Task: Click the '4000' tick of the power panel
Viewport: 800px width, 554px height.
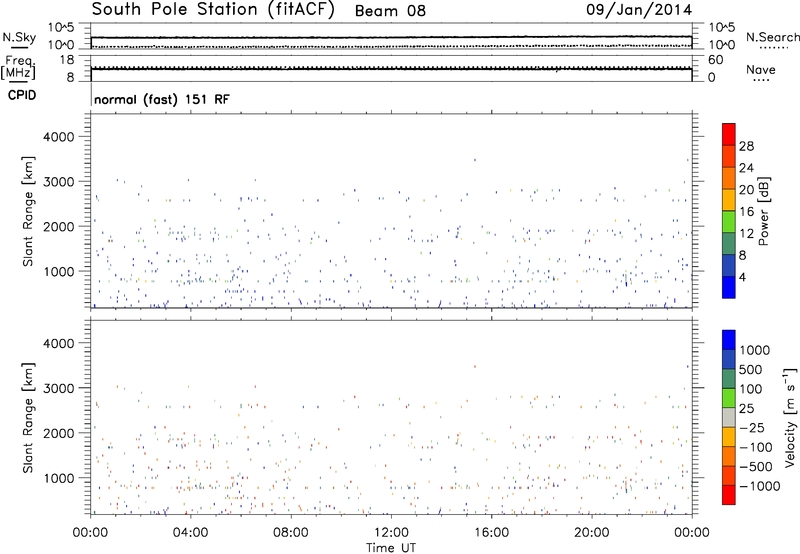Action: [58, 137]
